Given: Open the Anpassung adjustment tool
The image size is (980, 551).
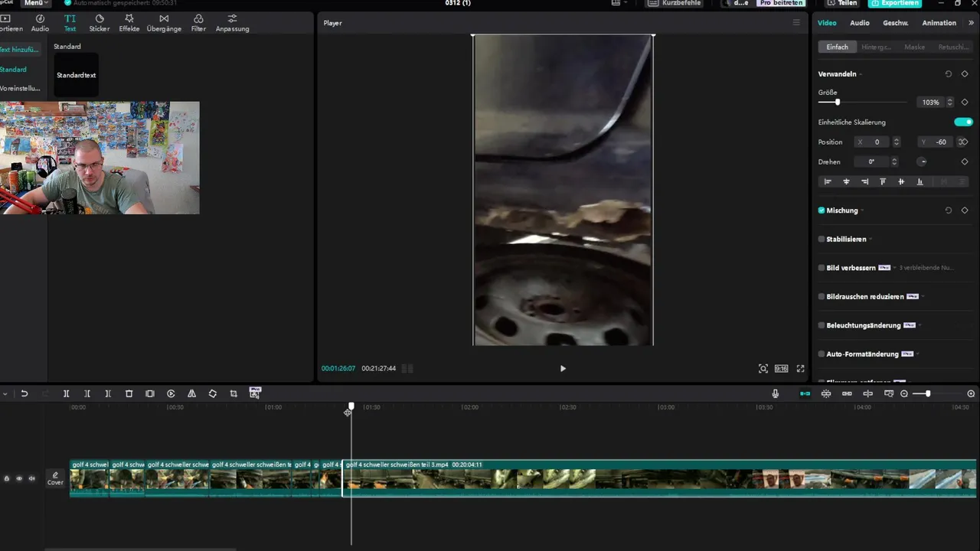Looking at the screenshot, I should coord(232,22).
